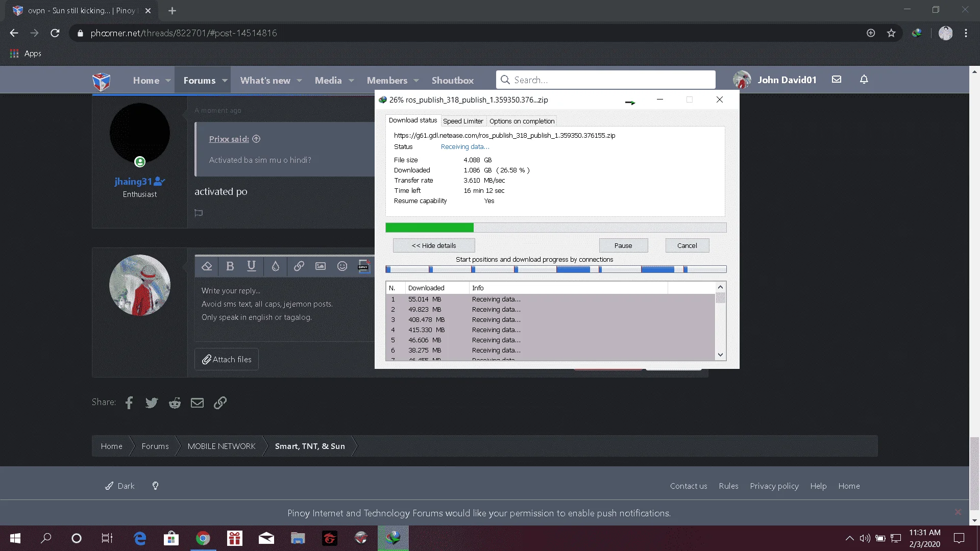This screenshot has width=980, height=551.
Task: Open Microsoft Edge from the taskbar
Action: point(139,538)
